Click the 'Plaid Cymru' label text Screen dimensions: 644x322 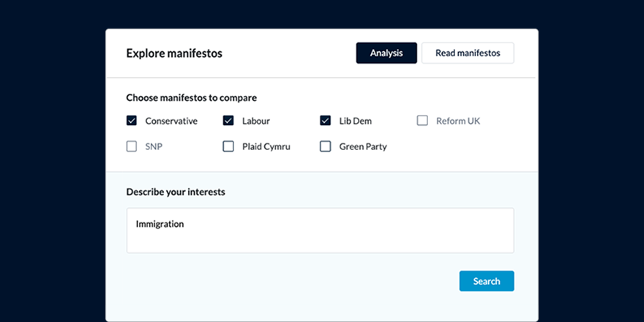[266, 146]
